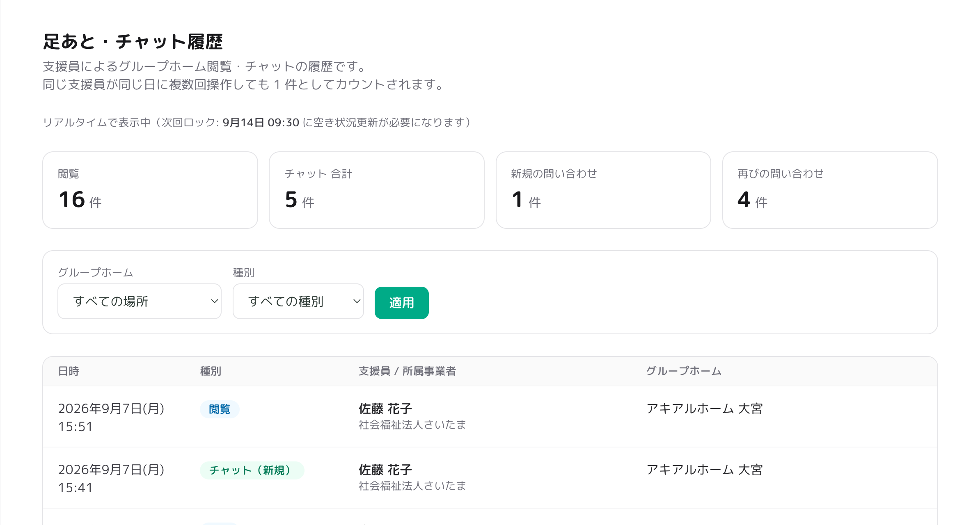Click the 新規の問い合わせ 1 件 card
The image size is (980, 525).
click(603, 190)
